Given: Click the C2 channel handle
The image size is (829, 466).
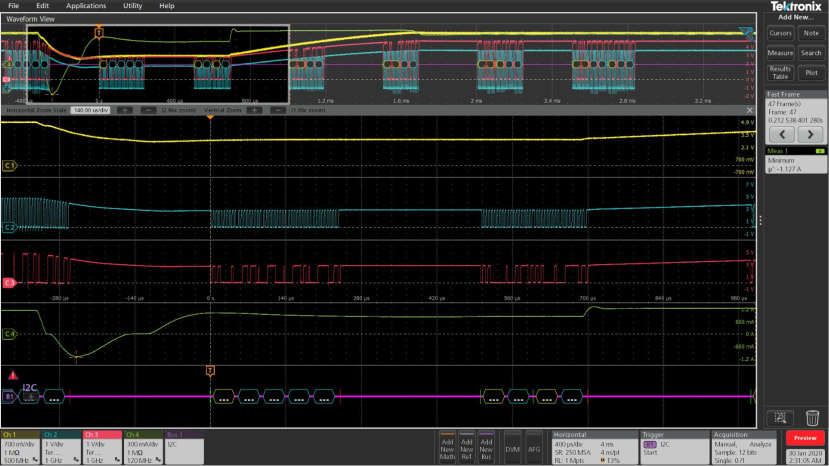Looking at the screenshot, I should [x=9, y=227].
